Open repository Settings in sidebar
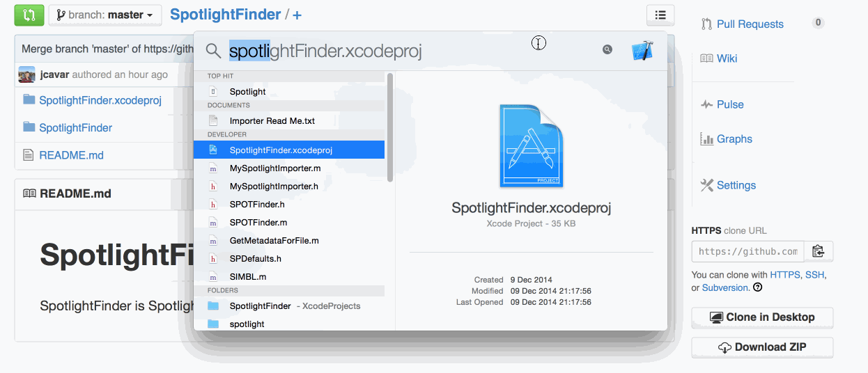This screenshot has height=373, width=868. pyautogui.click(x=736, y=185)
